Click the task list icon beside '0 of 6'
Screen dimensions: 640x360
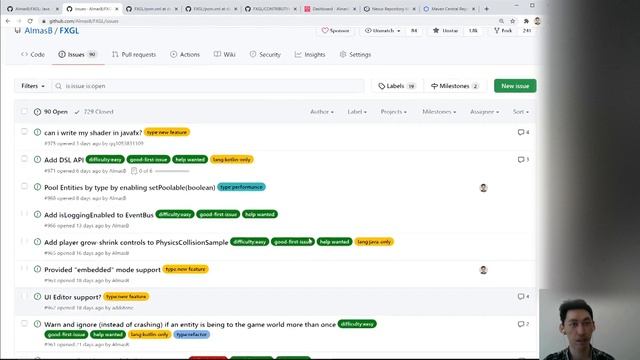click(x=134, y=171)
